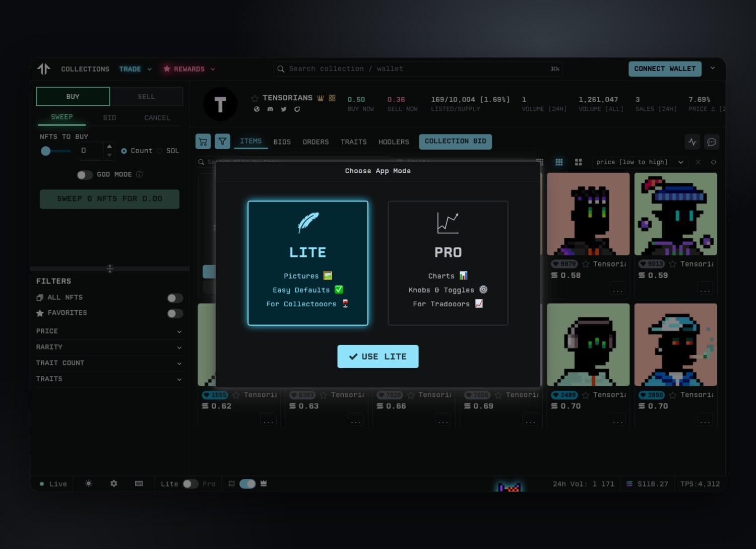Screen dimensions: 756x549
Task: Open the TRADE dropdown menu
Action: tap(135, 69)
